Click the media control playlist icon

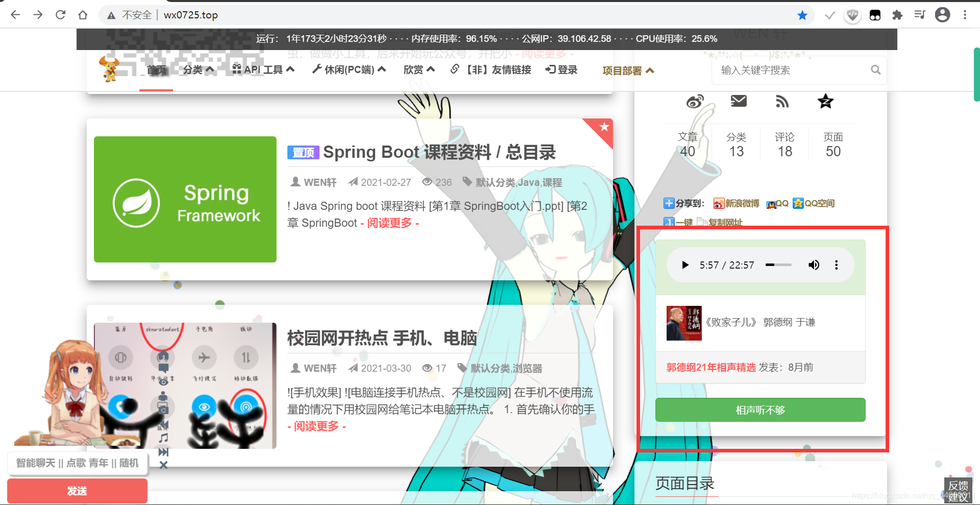(x=920, y=15)
